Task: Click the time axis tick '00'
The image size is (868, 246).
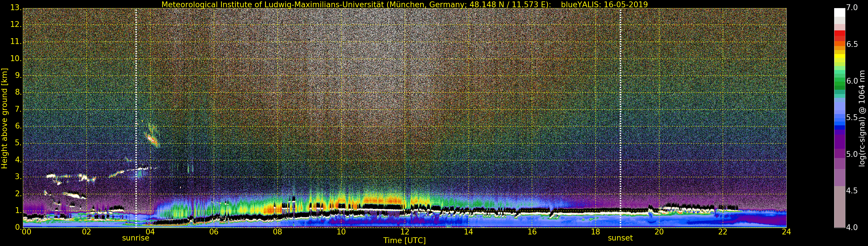Action: click(26, 232)
